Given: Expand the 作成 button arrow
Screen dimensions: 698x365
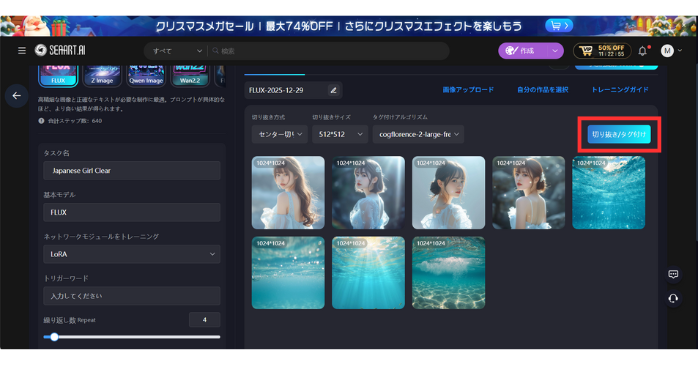Looking at the screenshot, I should (555, 51).
